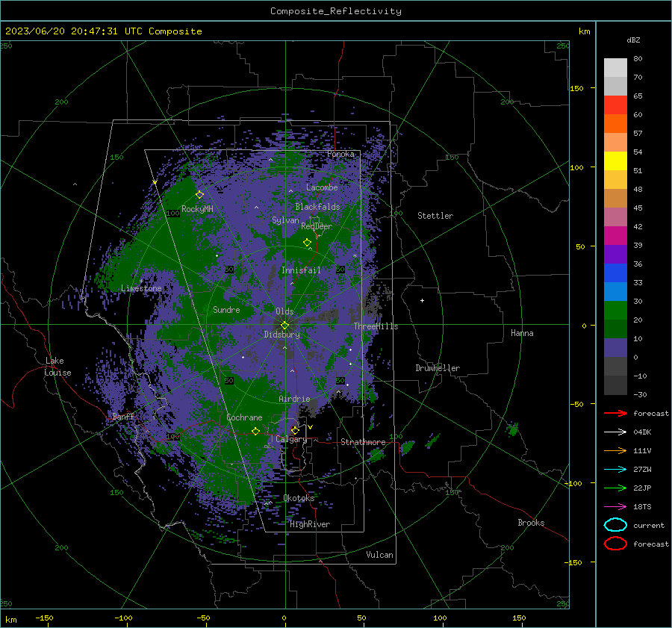
Task: Click the magenta 39-42 dBZ color swatch
Action: pos(615,236)
